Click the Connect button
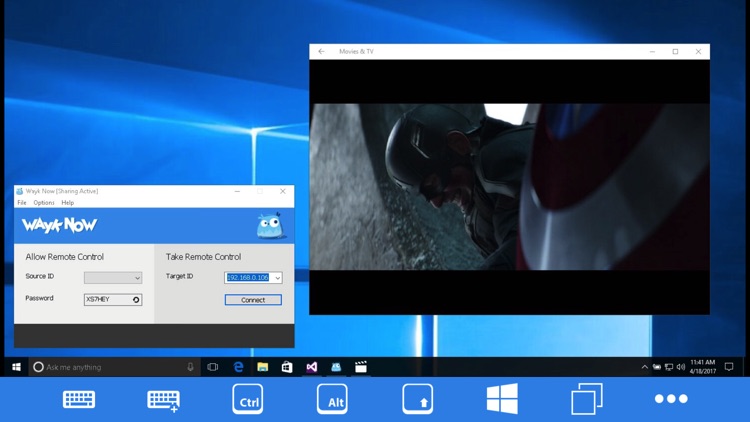This screenshot has height=422, width=750. [x=253, y=300]
